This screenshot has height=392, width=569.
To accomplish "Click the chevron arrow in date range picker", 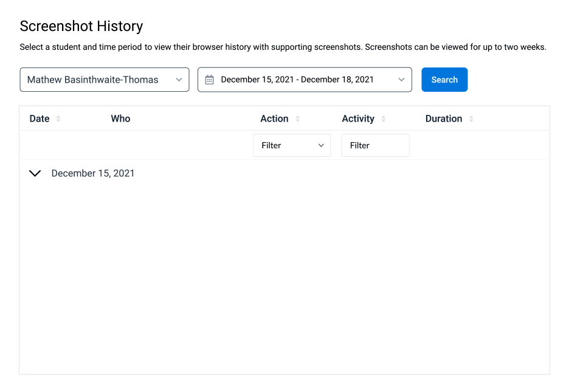I will (x=401, y=80).
